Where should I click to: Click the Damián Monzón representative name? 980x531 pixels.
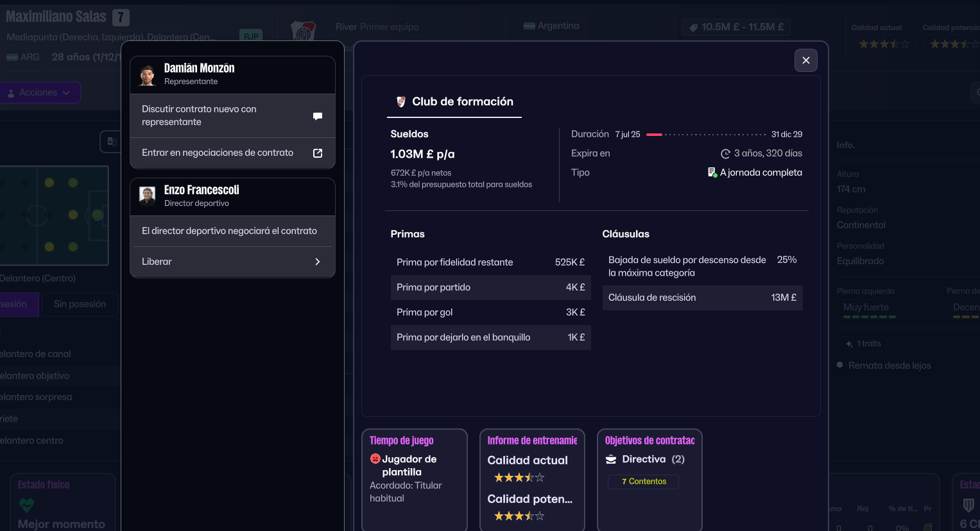tap(200, 68)
